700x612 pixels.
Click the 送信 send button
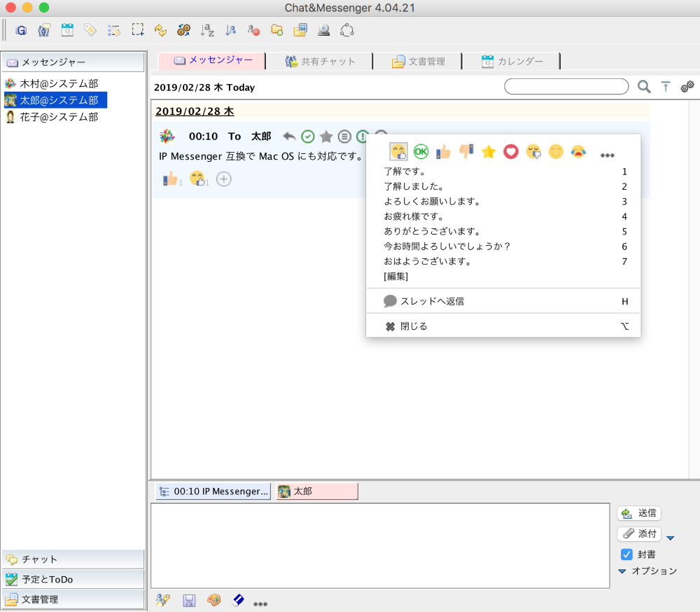(639, 513)
